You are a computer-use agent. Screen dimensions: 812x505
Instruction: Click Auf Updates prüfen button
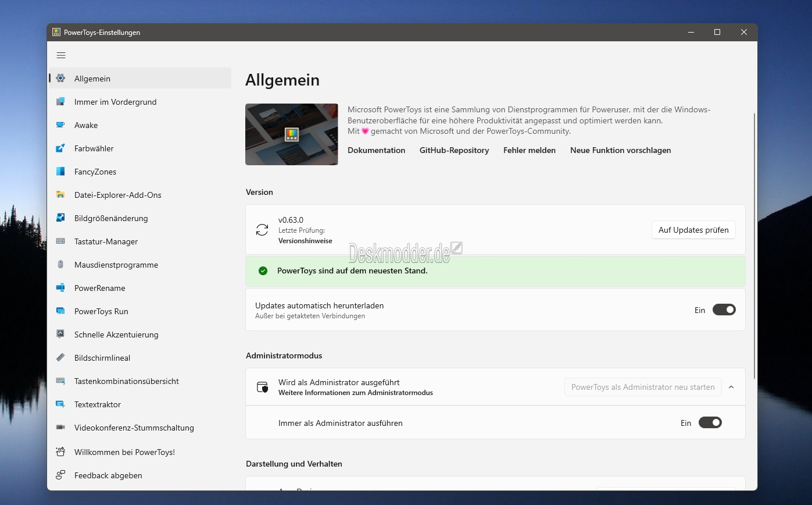693,230
